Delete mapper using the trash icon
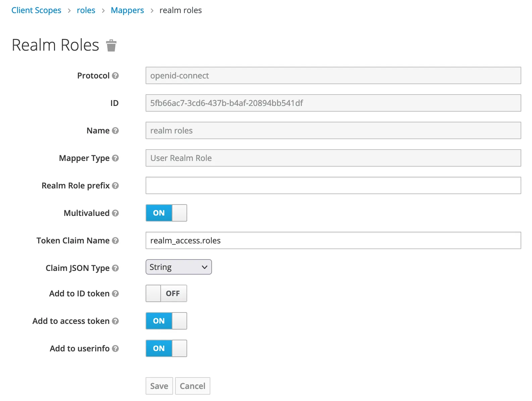 111,46
